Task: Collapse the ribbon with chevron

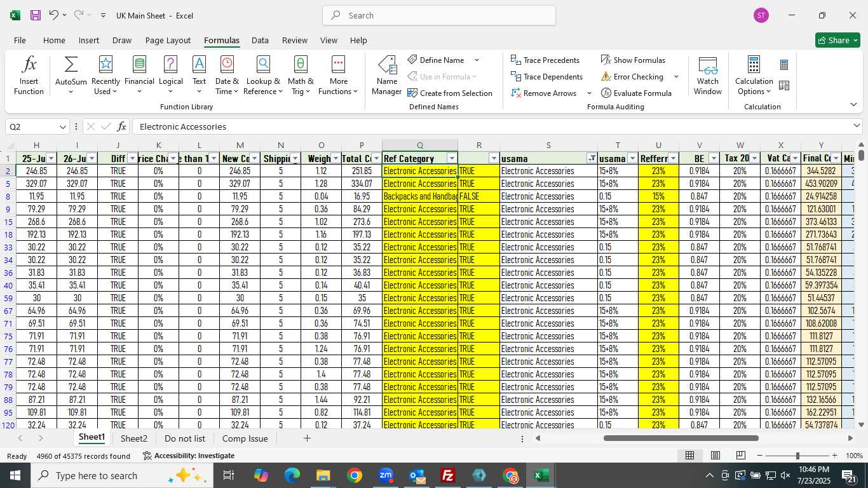Action: click(853, 104)
